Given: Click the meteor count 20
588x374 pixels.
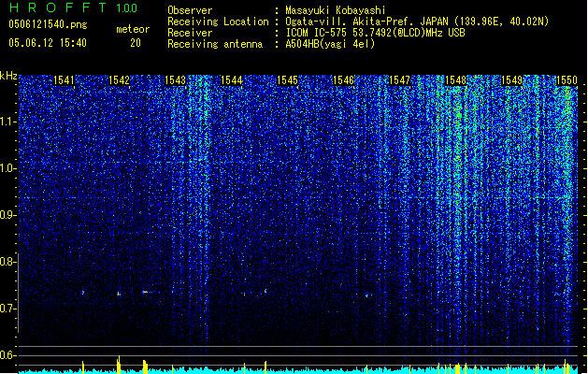Looking at the screenshot, I should click(x=136, y=43).
